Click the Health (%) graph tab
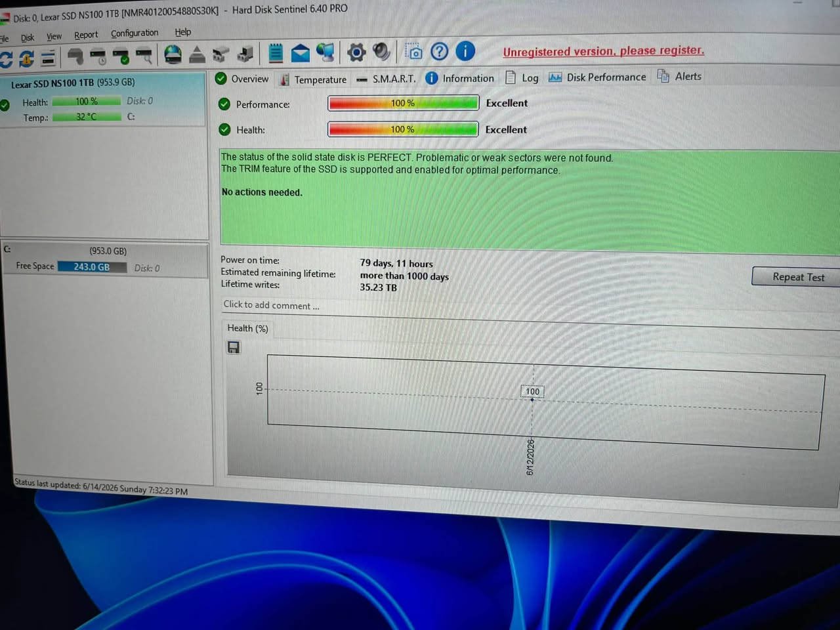Screen dimensions: 840x630 [247, 328]
